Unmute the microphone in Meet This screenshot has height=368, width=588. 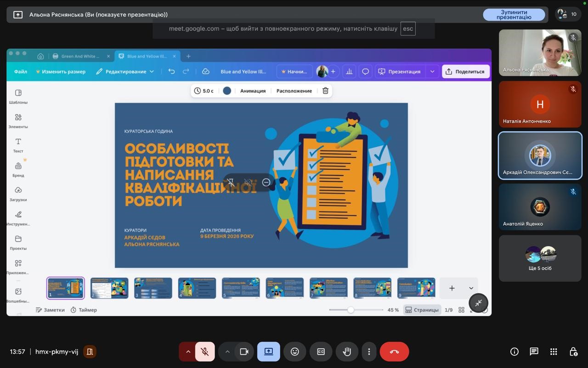[x=205, y=351]
